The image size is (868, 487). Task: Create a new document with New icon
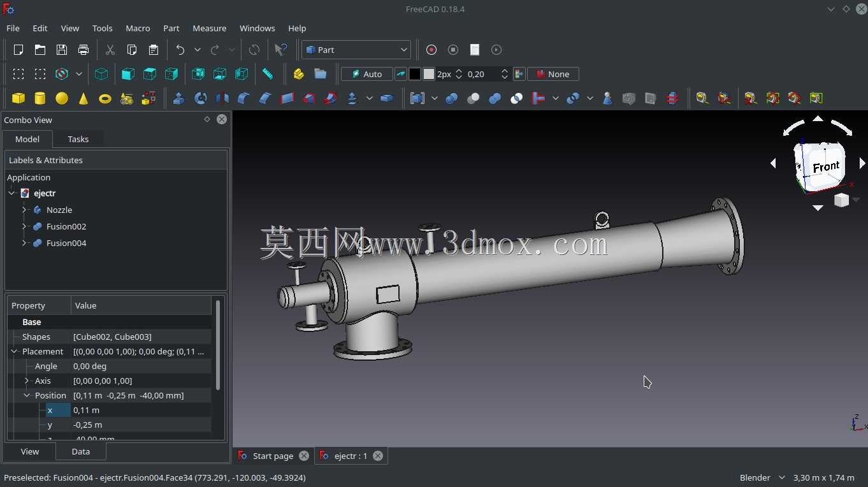point(18,50)
